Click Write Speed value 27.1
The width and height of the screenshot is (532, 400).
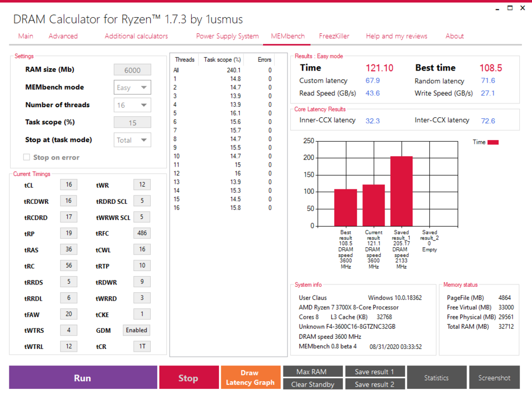click(488, 93)
